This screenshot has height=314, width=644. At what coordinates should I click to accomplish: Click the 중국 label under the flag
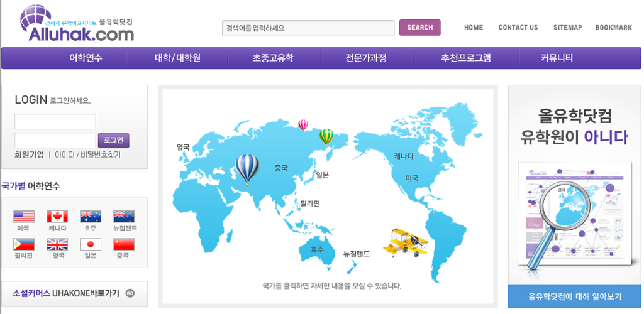[x=123, y=256]
